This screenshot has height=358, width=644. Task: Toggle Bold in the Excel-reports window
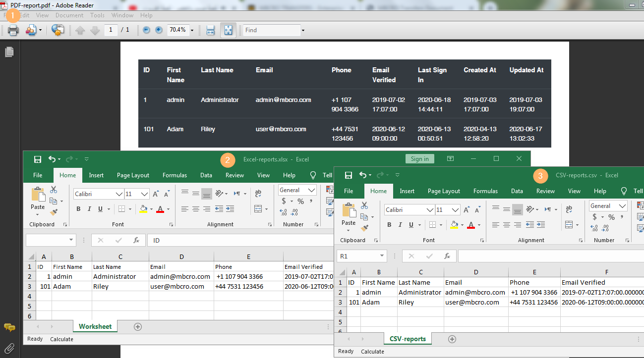[78, 209]
